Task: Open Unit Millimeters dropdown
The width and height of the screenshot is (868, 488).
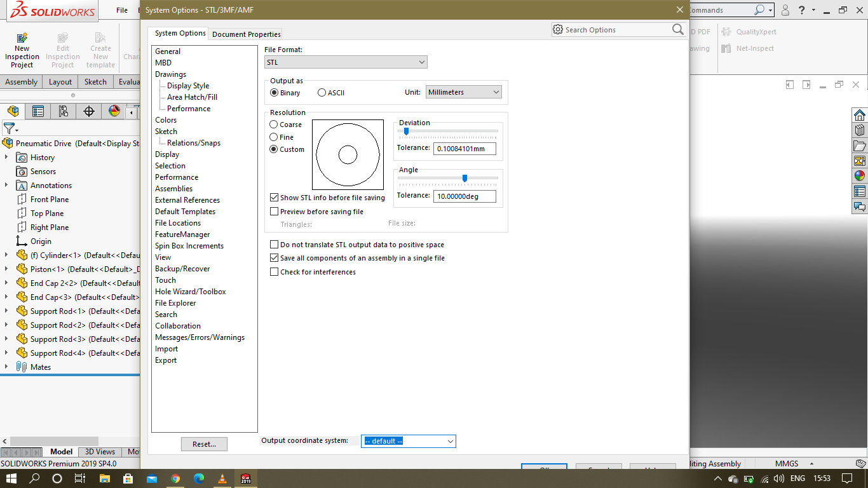Action: coord(463,92)
